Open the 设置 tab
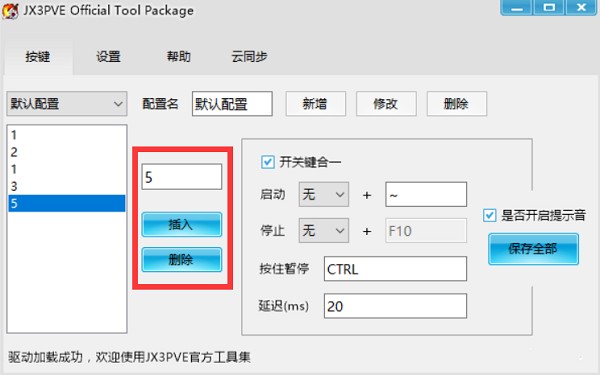The width and height of the screenshot is (600, 375). [108, 57]
